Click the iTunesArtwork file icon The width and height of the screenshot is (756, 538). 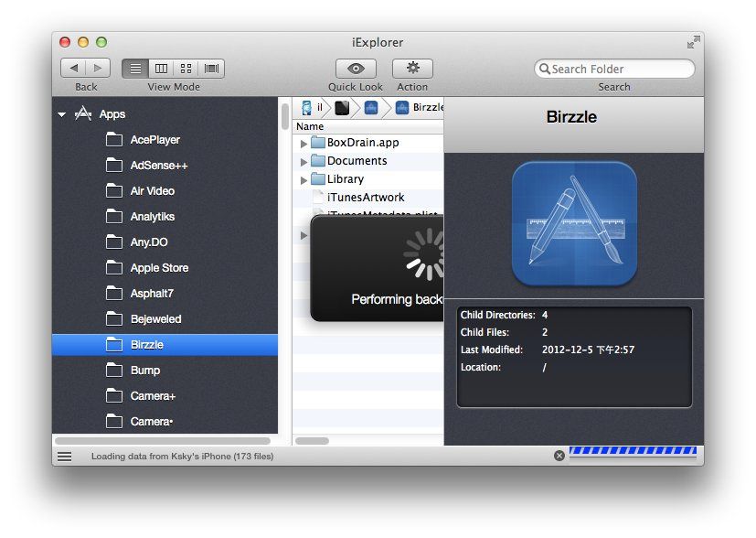click(x=318, y=197)
